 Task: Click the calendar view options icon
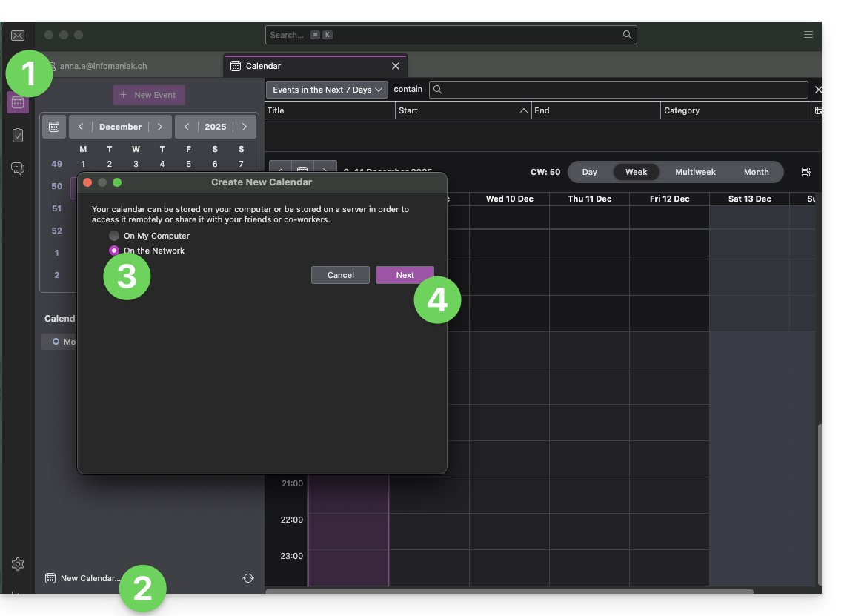[x=805, y=172]
